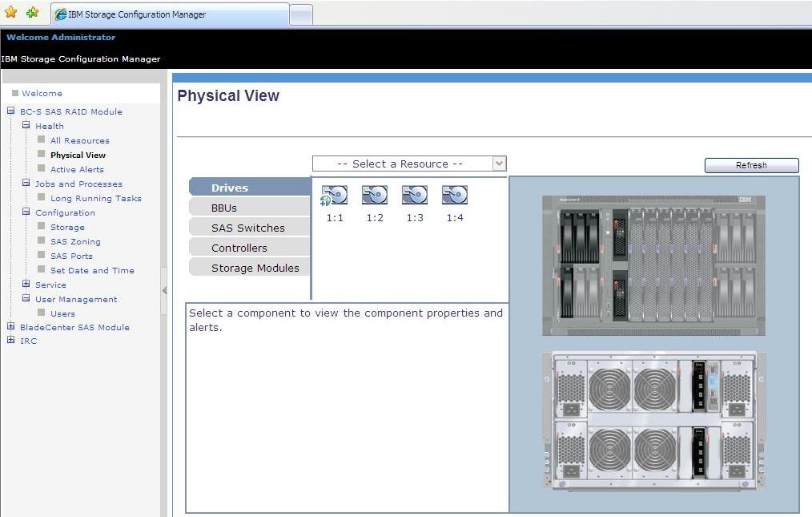Collapse the navigation sidebar with splitter arrow
This screenshot has width=812, height=517.
tap(163, 290)
